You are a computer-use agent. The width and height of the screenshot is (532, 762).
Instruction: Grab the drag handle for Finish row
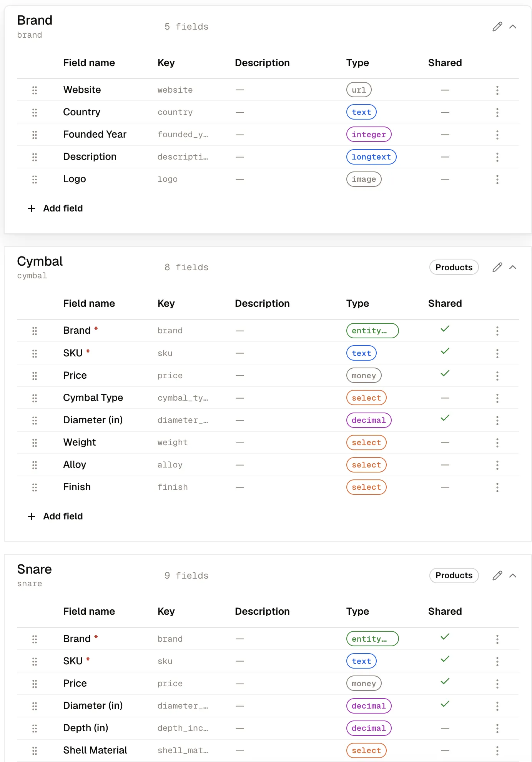pos(35,487)
